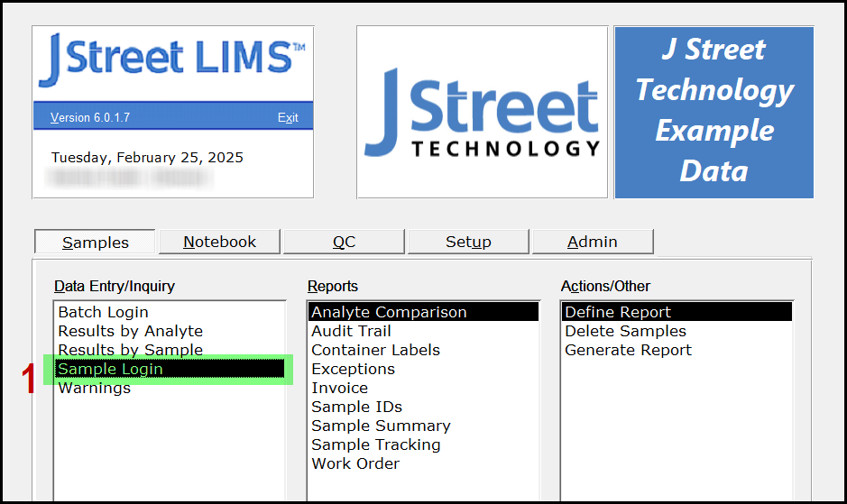The height and width of the screenshot is (504, 847).
Task: Select Define Report action
Action: [x=677, y=312]
